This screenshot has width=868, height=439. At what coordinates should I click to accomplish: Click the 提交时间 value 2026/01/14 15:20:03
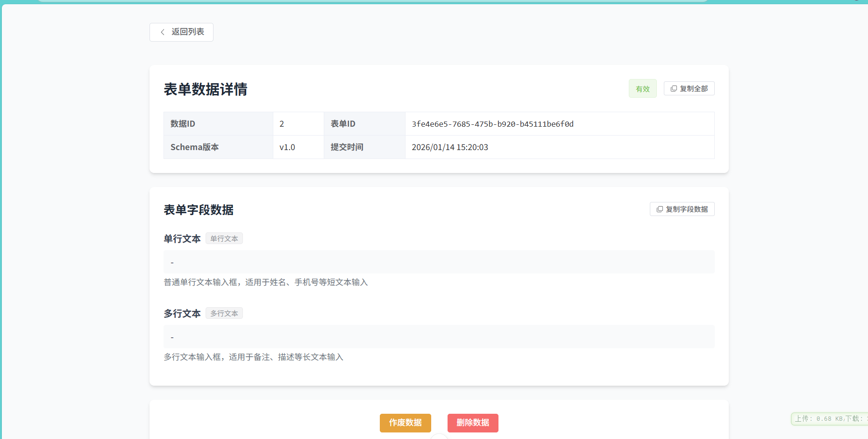coord(449,148)
